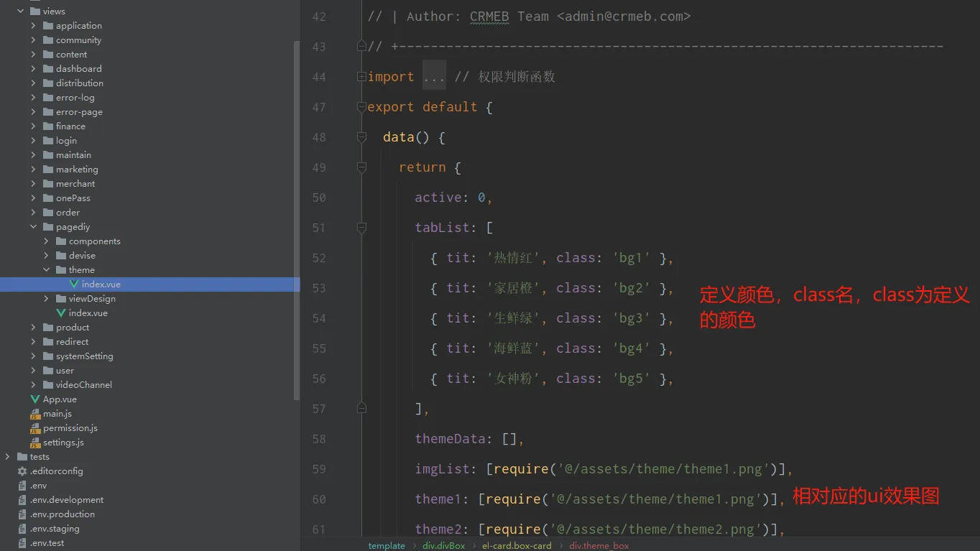Toggle code fold at export default line
Screen dimensions: 980x551
click(361, 107)
